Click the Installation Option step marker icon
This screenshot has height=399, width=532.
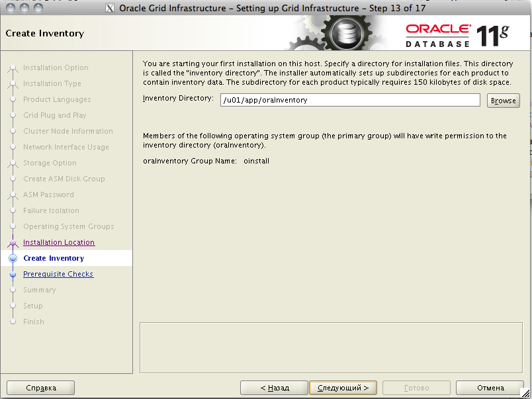(x=13, y=68)
